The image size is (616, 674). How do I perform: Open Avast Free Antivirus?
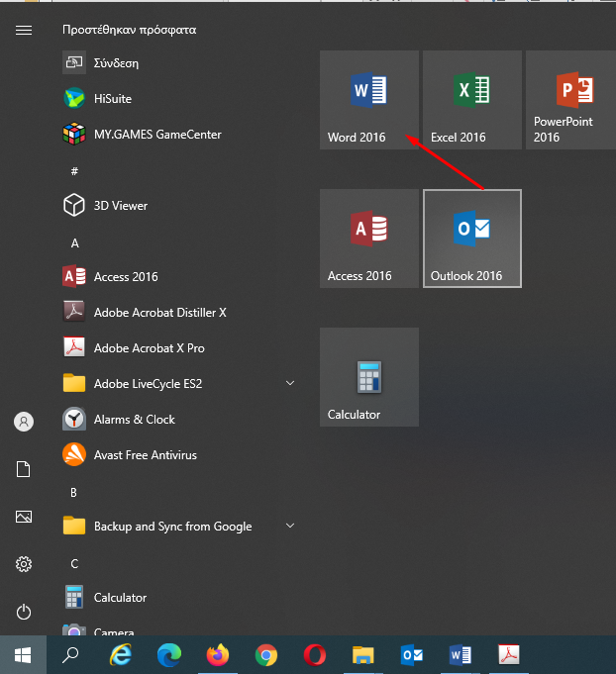(178, 455)
